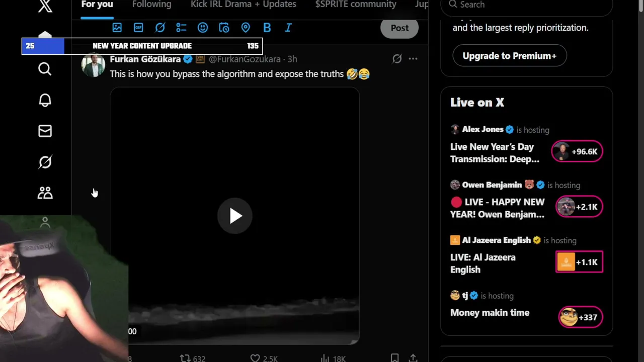Screen dimensions: 644x362
Task: Click the Search input field
Action: [x=526, y=6]
